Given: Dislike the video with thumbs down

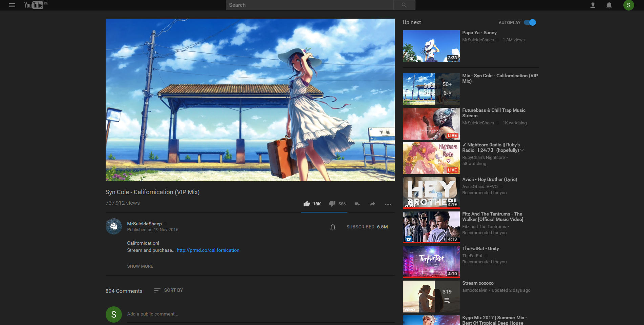Looking at the screenshot, I should click(332, 204).
